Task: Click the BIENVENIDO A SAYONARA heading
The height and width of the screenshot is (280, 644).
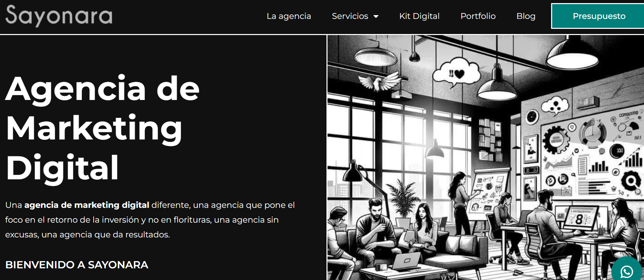Action: click(x=77, y=265)
